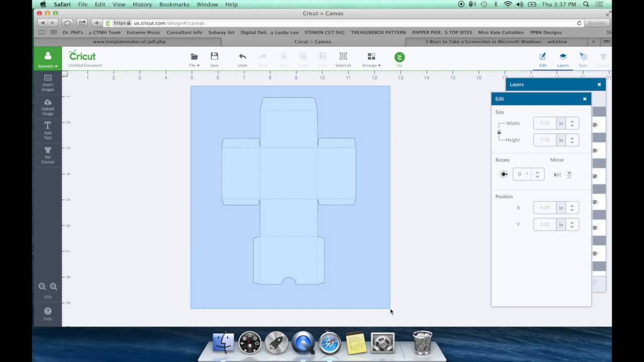
Task: Open the File dropdown in toolbar
Action: pos(194,59)
